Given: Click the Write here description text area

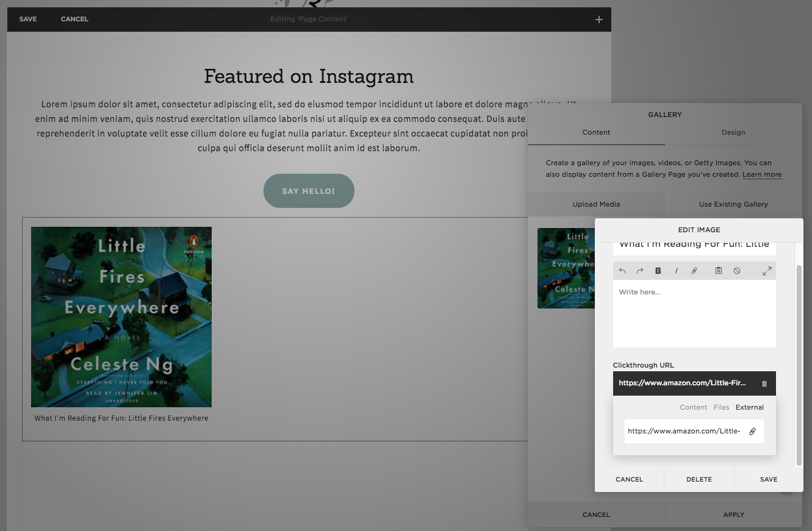Looking at the screenshot, I should [x=694, y=313].
